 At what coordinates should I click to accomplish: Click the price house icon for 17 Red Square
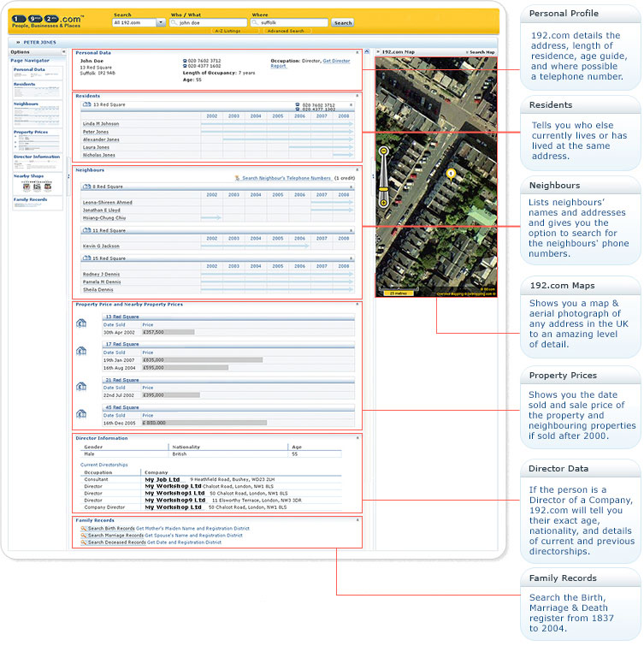[x=81, y=351]
